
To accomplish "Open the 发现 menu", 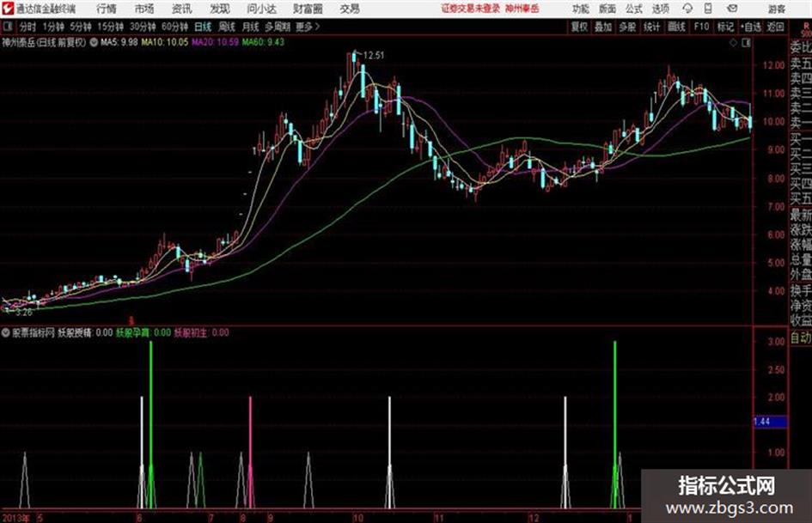I will coord(220,9).
